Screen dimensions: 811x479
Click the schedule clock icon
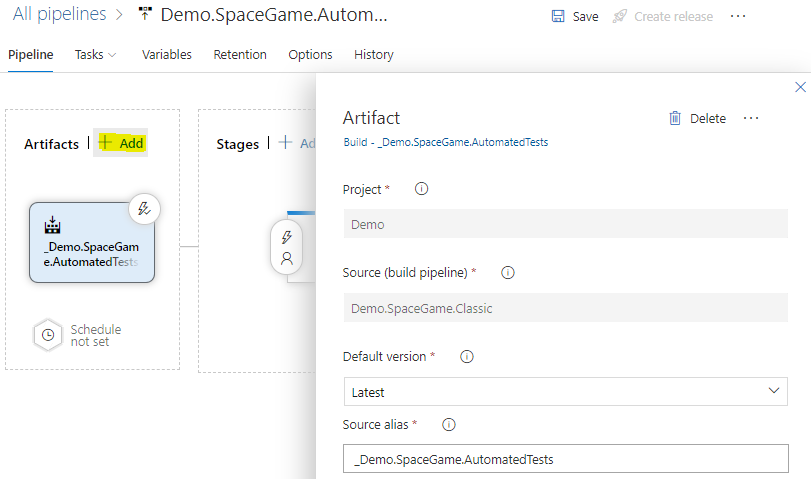click(47, 335)
